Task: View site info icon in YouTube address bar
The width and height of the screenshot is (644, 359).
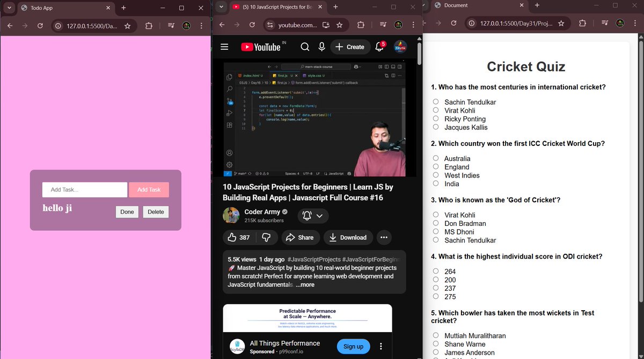Action: [270, 25]
